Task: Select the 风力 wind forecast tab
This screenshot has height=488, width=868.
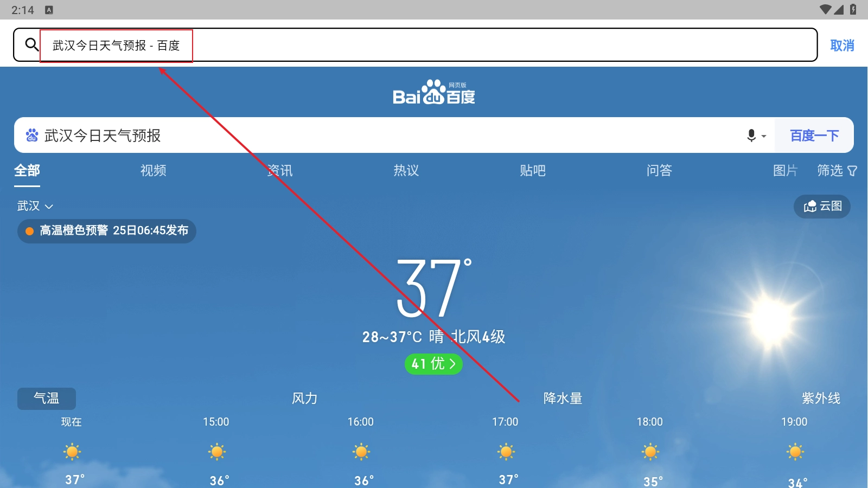Action: [x=304, y=399]
